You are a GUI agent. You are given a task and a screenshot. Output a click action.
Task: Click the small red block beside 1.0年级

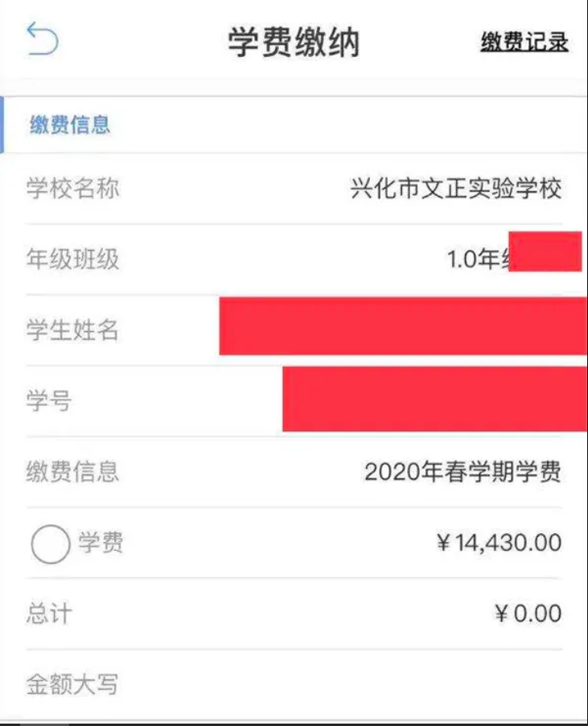[x=545, y=252]
